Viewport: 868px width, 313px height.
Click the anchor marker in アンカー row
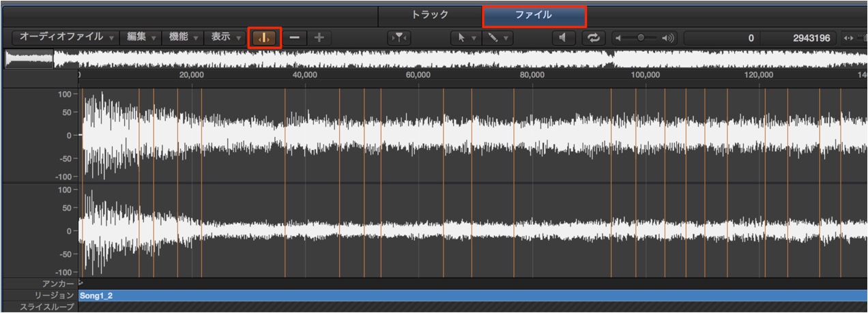coord(81,282)
